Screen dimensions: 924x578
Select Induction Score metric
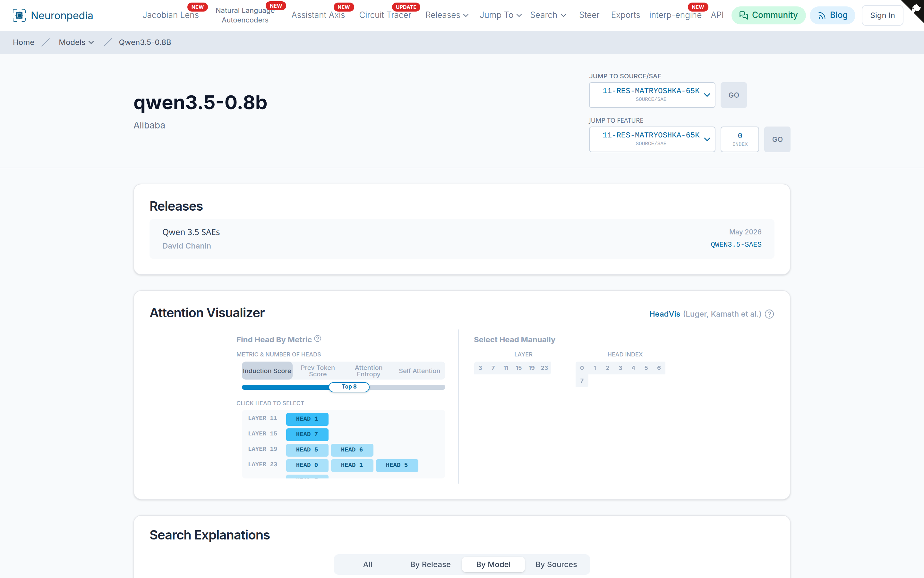click(x=267, y=371)
